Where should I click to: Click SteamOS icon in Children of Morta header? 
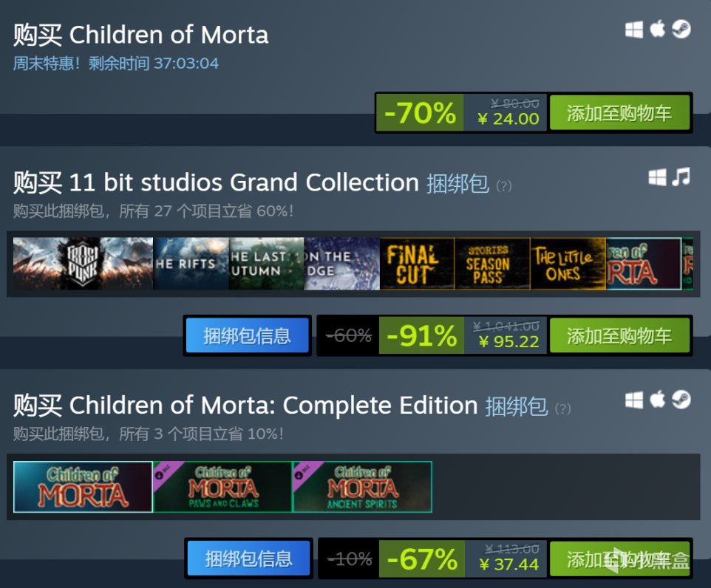[x=681, y=30]
